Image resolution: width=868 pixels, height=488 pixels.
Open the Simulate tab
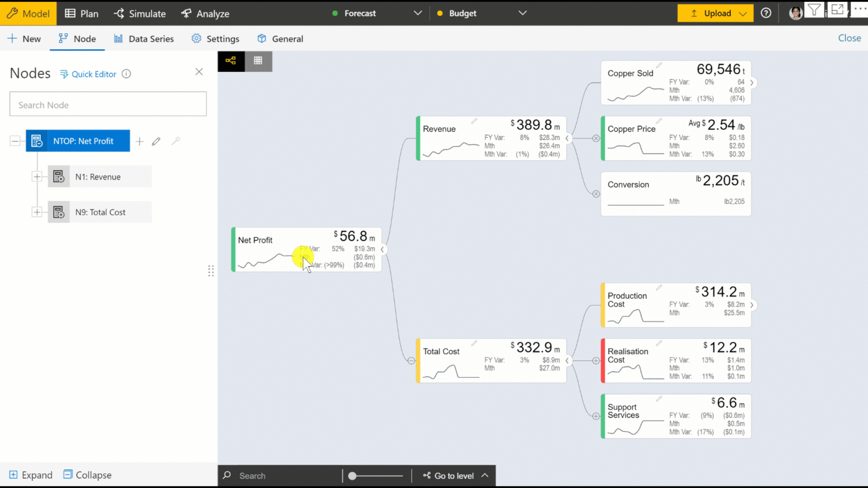click(x=140, y=14)
